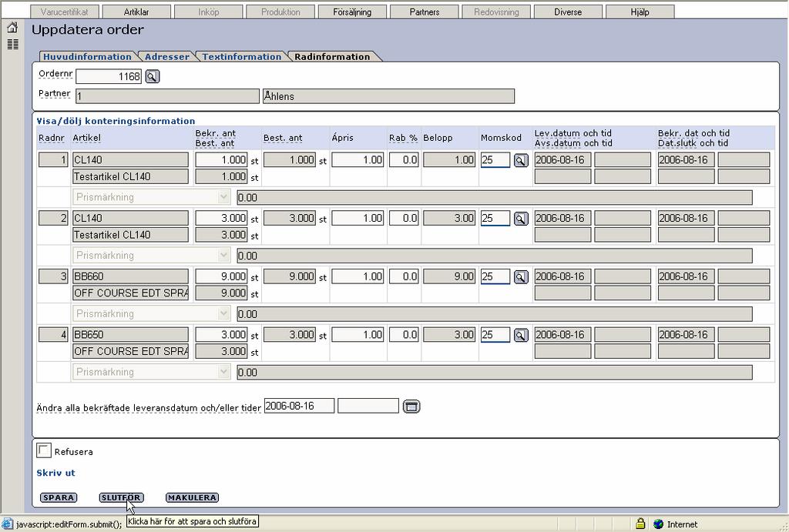The image size is (789, 532).
Task: Click the Momskod column header
Action: click(501, 138)
